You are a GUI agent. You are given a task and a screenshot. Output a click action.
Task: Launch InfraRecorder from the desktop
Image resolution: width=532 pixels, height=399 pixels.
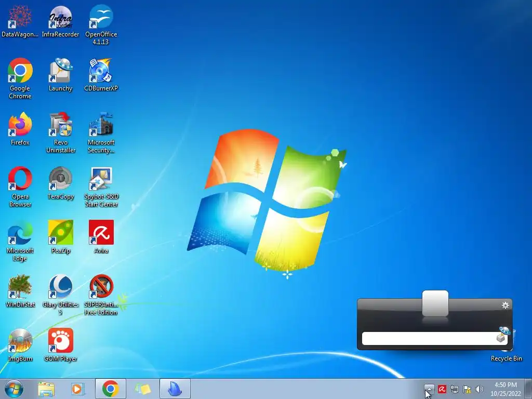pyautogui.click(x=60, y=21)
